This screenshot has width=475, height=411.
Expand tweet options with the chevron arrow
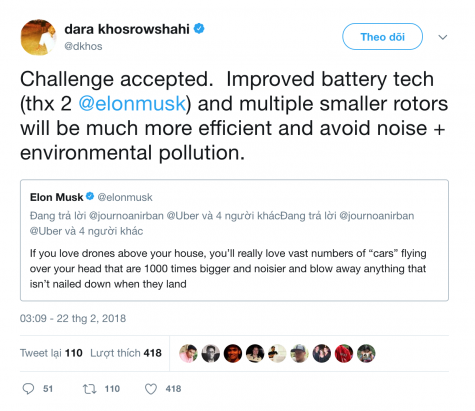[x=443, y=37]
